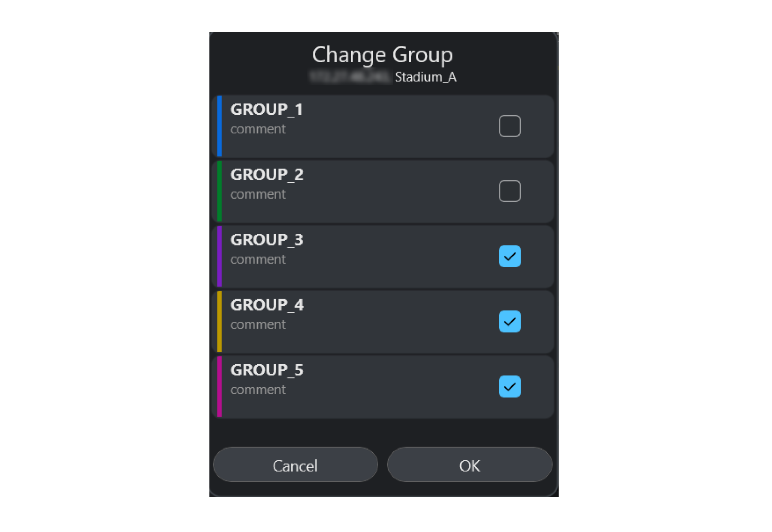Click the green color bar of GROUP_2
This screenshot has height=532, width=772.
pyautogui.click(x=220, y=191)
